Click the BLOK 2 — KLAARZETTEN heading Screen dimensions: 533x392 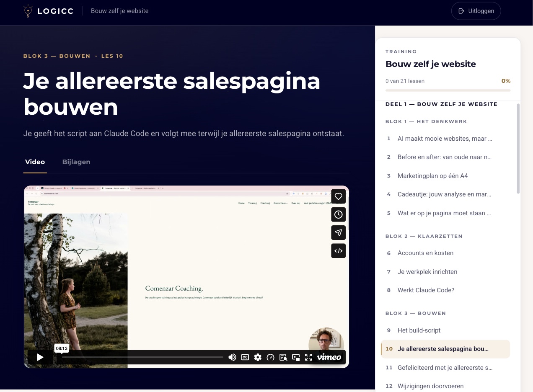pos(424,236)
